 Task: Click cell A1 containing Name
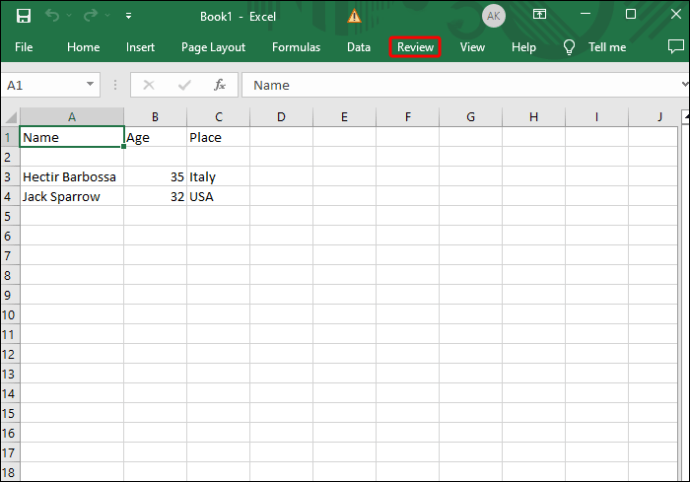point(72,137)
